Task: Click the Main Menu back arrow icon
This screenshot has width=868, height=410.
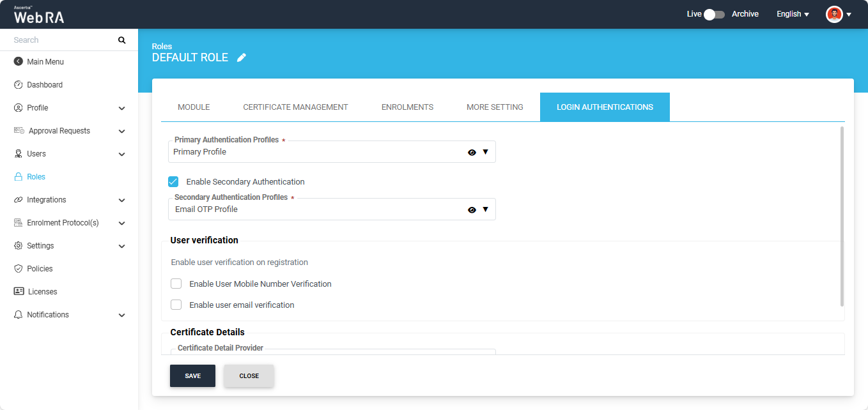Action: point(18,62)
